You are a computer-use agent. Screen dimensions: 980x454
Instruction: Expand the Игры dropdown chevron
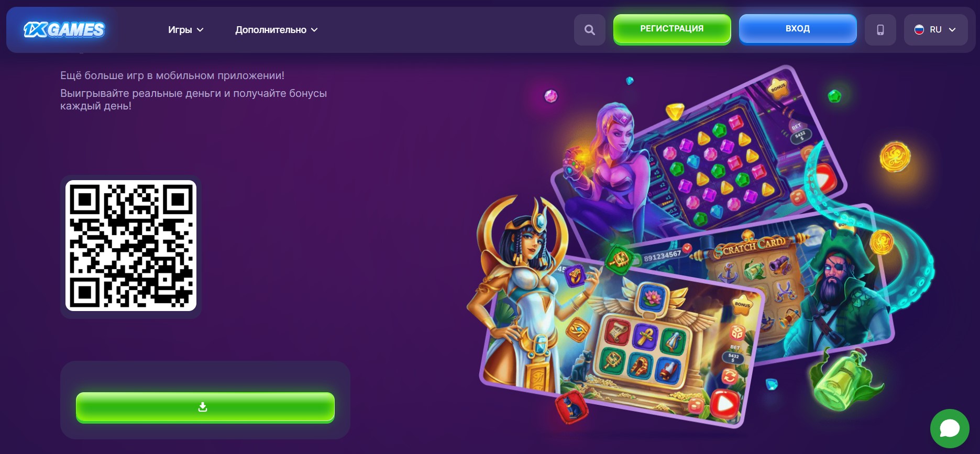[200, 30]
